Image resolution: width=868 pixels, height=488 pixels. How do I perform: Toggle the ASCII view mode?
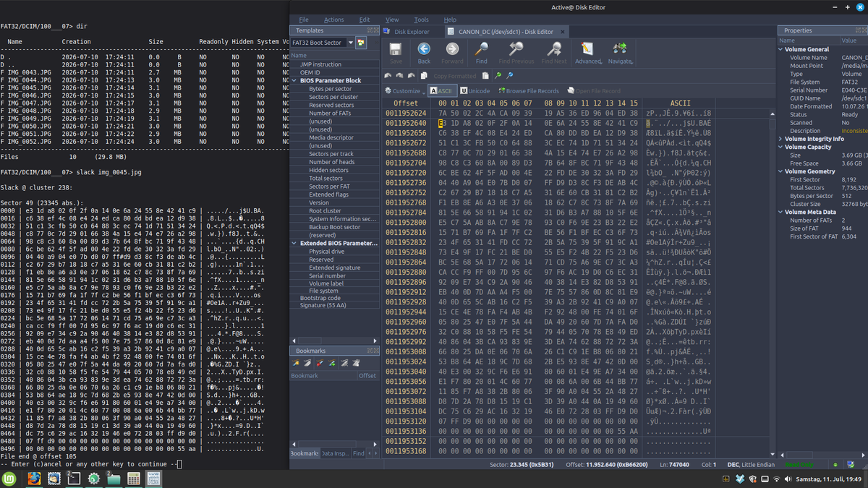pyautogui.click(x=441, y=91)
